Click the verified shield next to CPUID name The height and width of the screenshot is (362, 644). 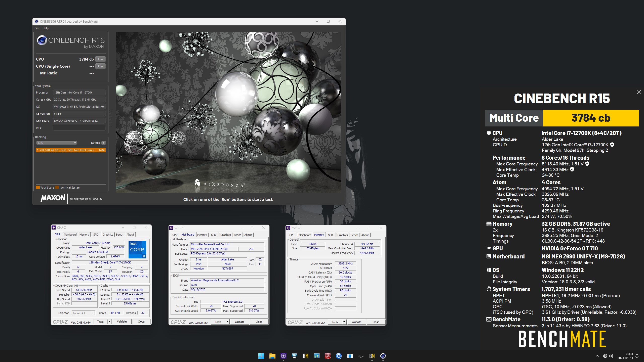point(612,145)
